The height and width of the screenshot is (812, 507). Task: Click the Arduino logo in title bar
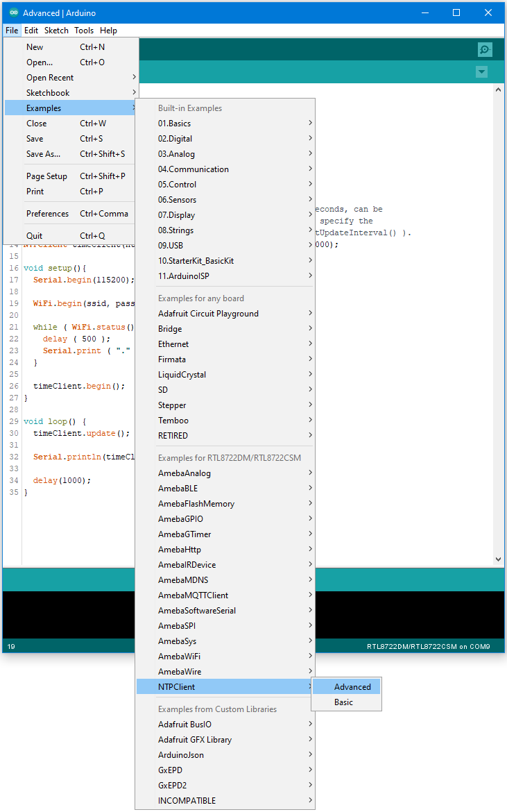click(14, 13)
